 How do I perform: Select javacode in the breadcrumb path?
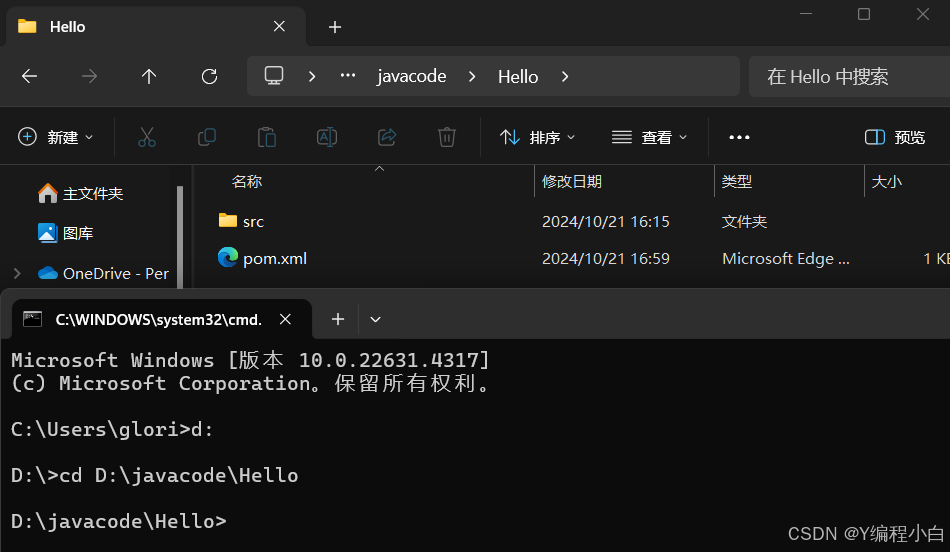(411, 76)
